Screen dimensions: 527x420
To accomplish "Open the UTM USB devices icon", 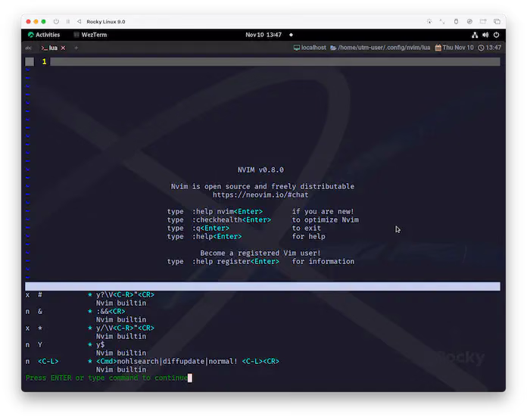I will pyautogui.click(x=456, y=21).
